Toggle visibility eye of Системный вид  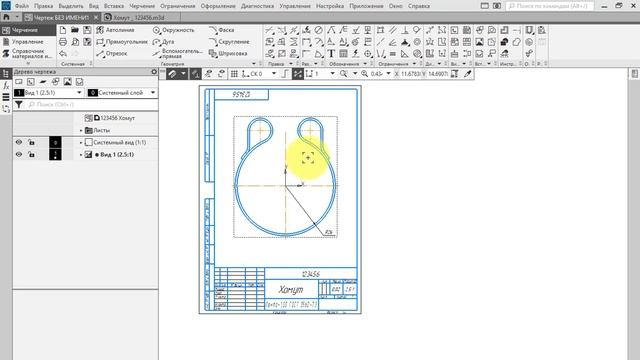[x=19, y=142]
